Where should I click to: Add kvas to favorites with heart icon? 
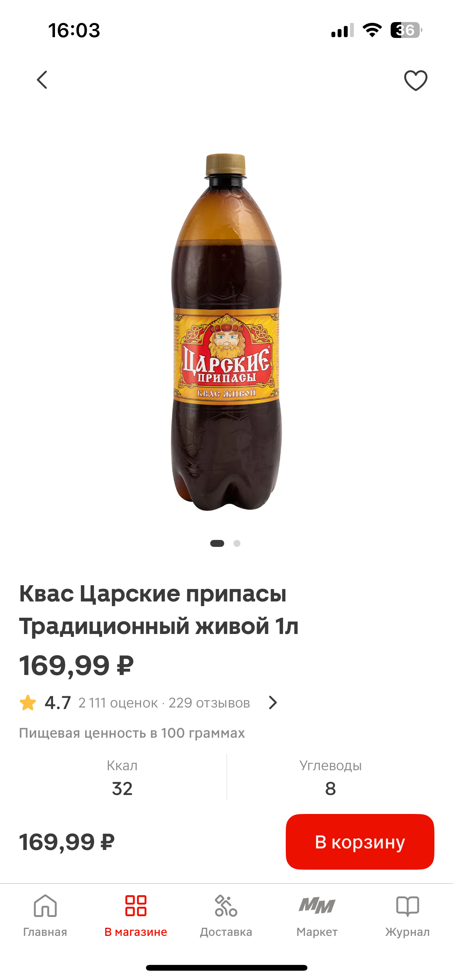[x=415, y=80]
